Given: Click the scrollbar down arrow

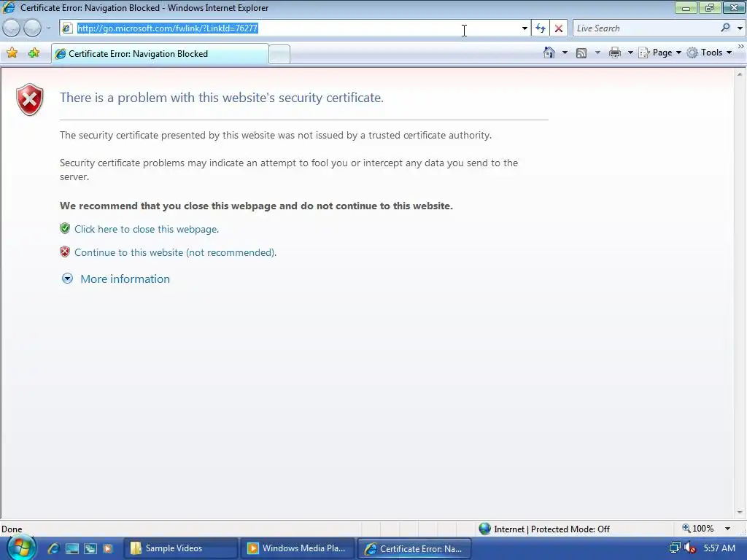Looking at the screenshot, I should click(x=740, y=513).
